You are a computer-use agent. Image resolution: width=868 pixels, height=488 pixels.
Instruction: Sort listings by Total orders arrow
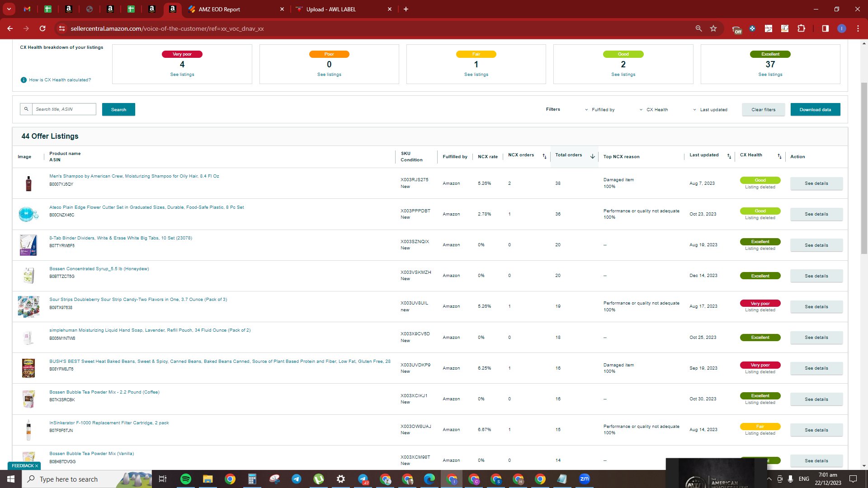[592, 156]
